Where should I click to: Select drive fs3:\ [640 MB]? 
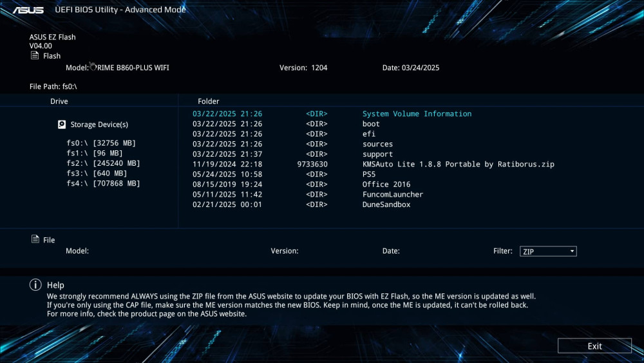97,173
